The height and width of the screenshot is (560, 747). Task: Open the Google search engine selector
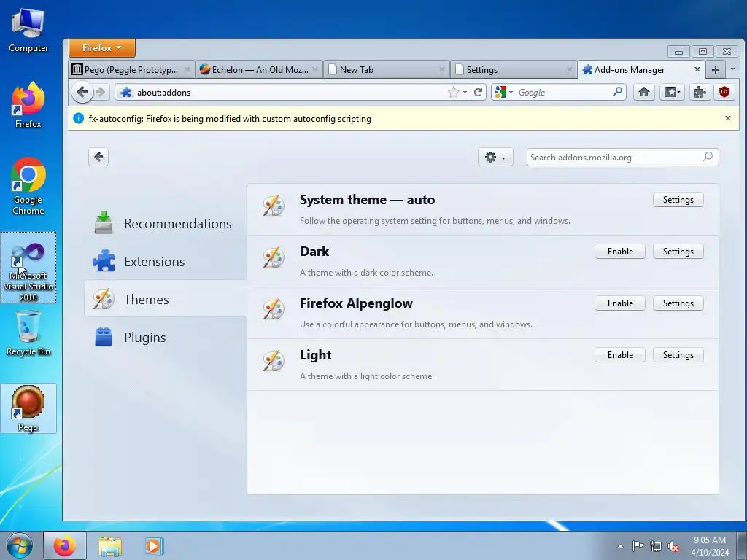coord(503,92)
